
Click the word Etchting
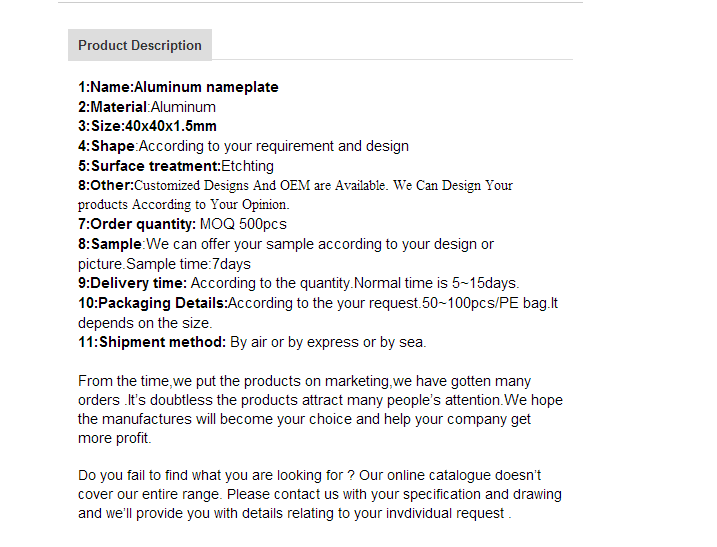[x=247, y=166]
